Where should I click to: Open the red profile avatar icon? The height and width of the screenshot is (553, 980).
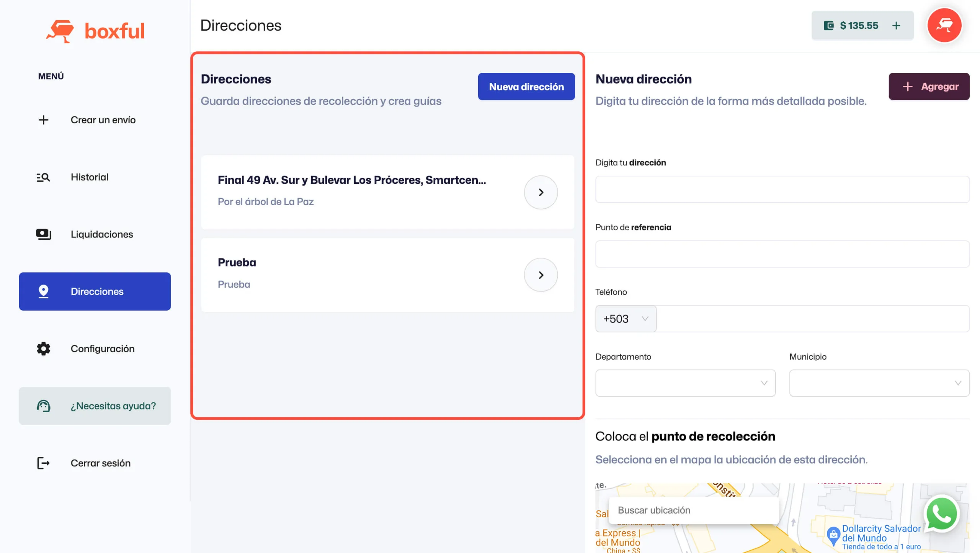click(944, 25)
